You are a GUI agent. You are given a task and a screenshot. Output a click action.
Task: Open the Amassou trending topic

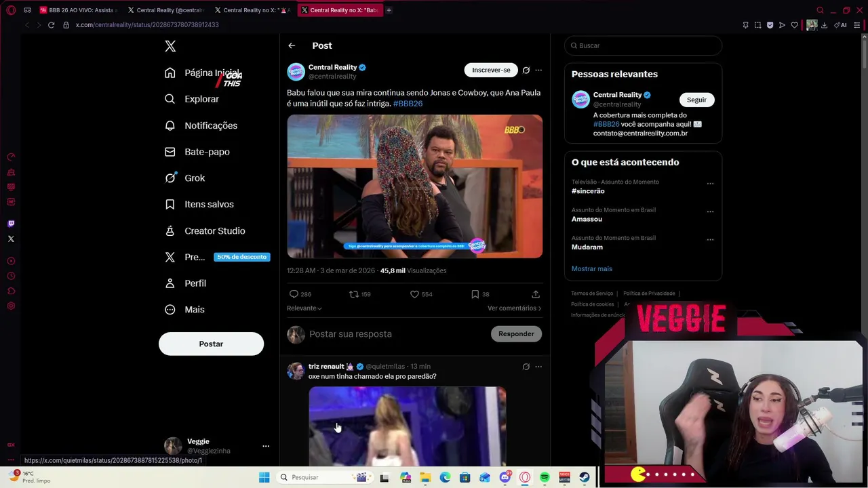pyautogui.click(x=587, y=220)
